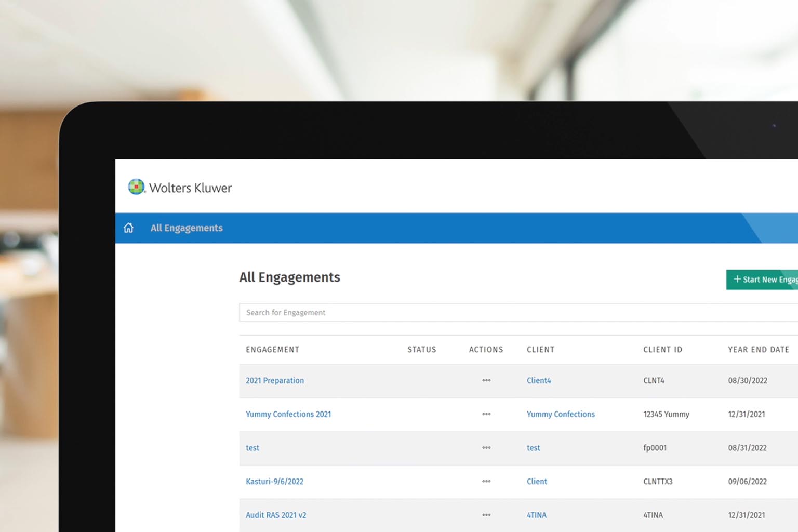Sort by Engagement column header
Image resolution: width=798 pixels, height=532 pixels.
273,350
